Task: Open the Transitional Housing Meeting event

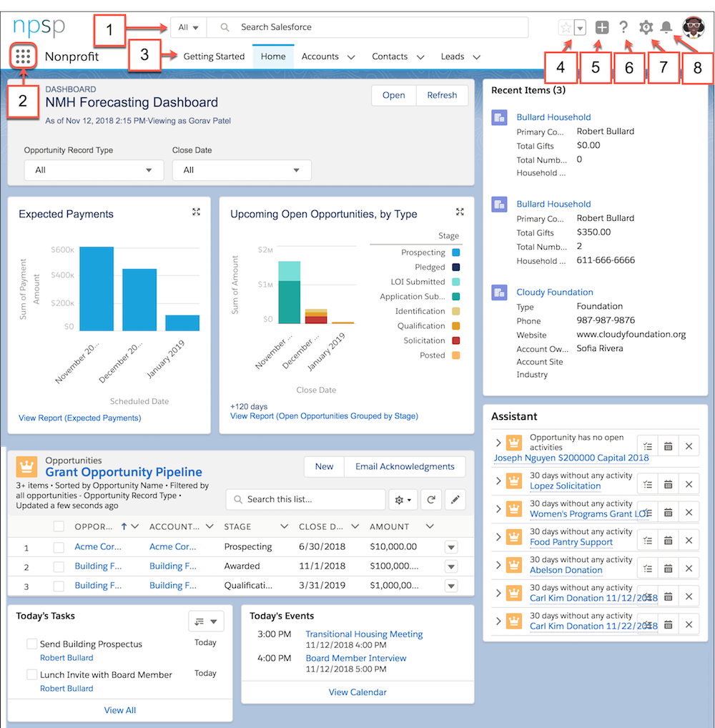Action: 364,634
